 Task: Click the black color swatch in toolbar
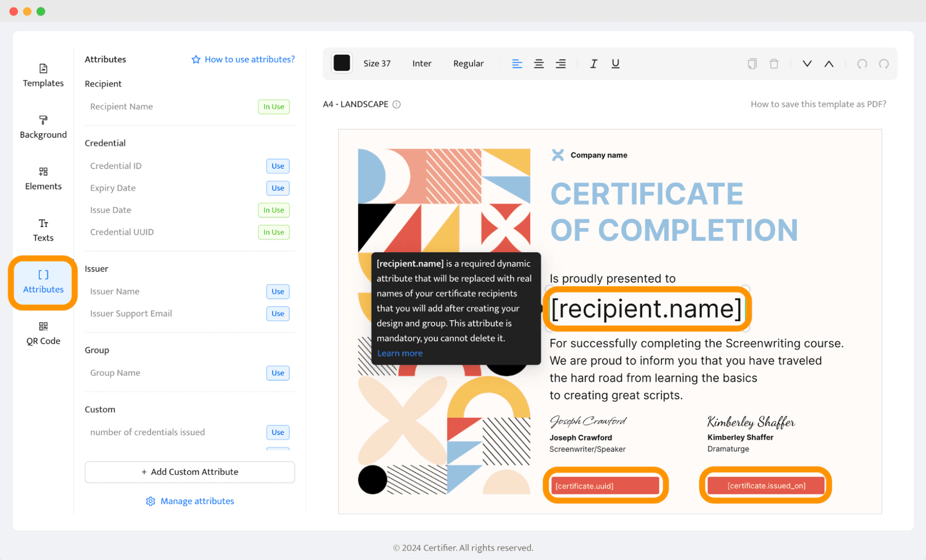point(341,64)
